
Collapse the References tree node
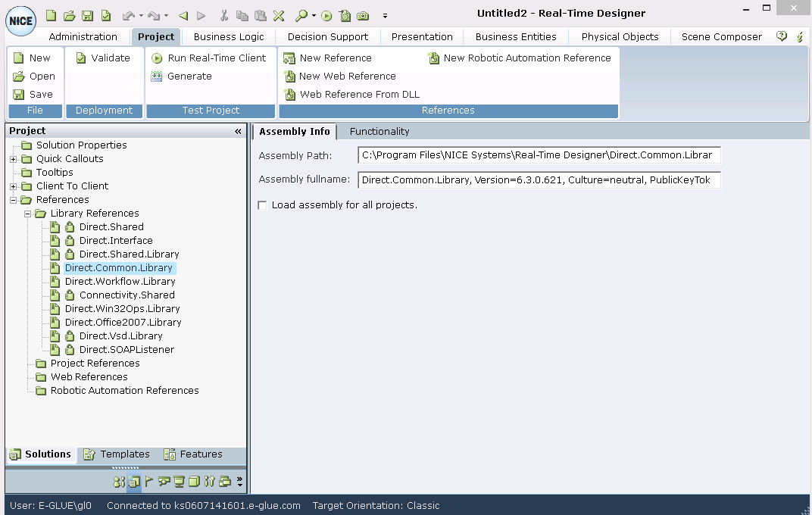[14, 200]
